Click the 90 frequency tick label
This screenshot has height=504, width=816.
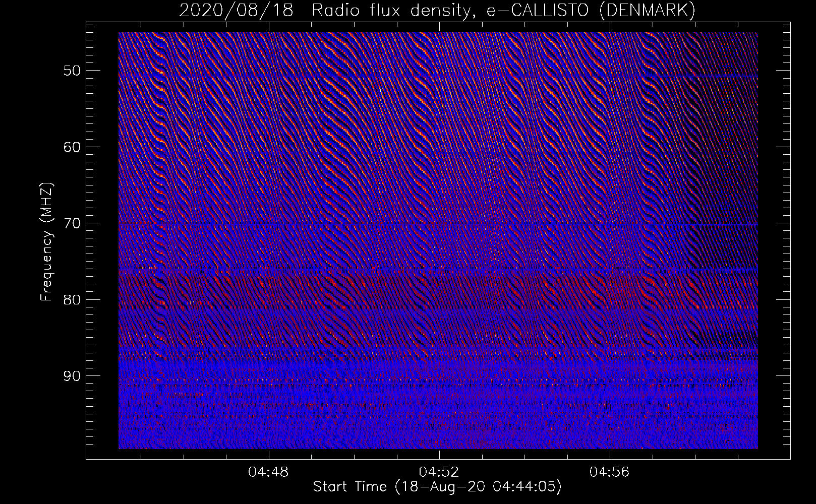(x=72, y=376)
